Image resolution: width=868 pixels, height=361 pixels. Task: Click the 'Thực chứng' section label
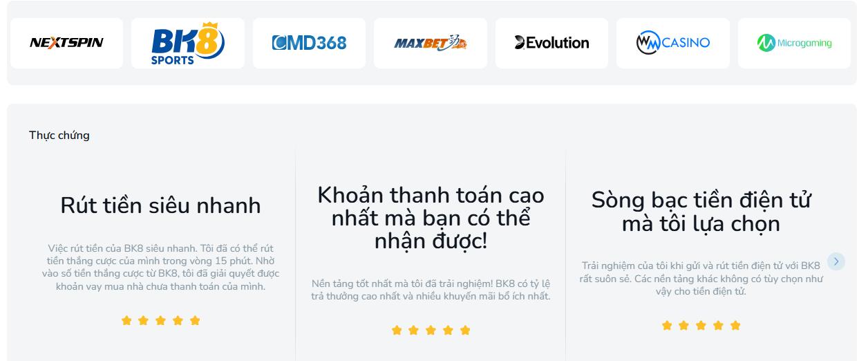59,136
